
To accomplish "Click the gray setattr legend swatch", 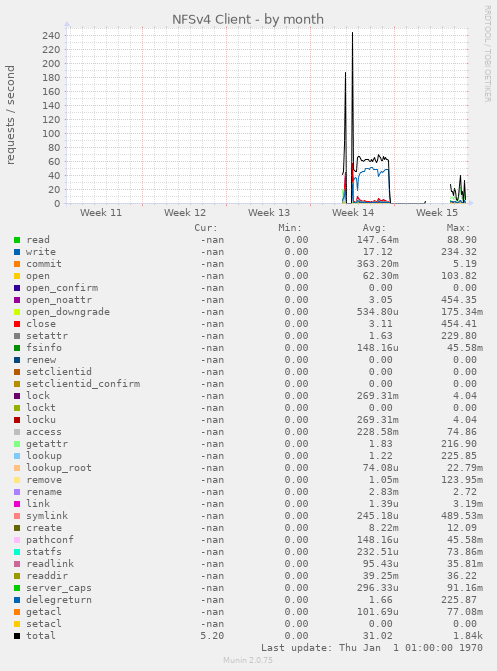I will (17, 336).
